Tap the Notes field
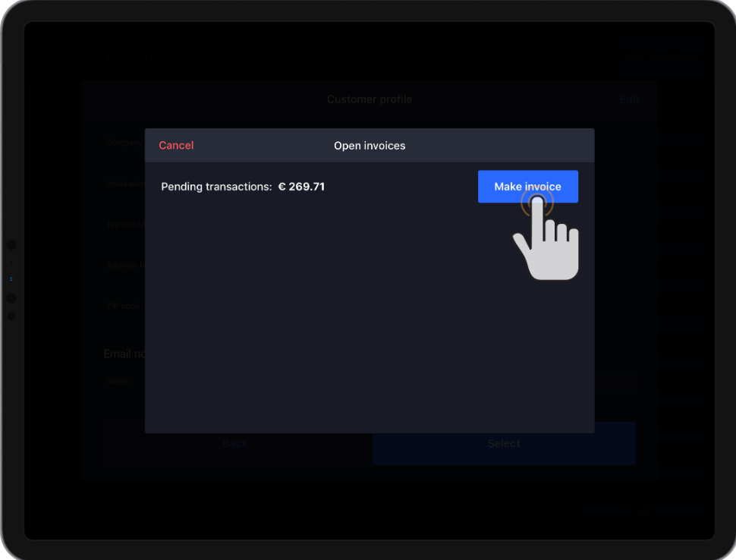The width and height of the screenshot is (736, 560). (118, 381)
